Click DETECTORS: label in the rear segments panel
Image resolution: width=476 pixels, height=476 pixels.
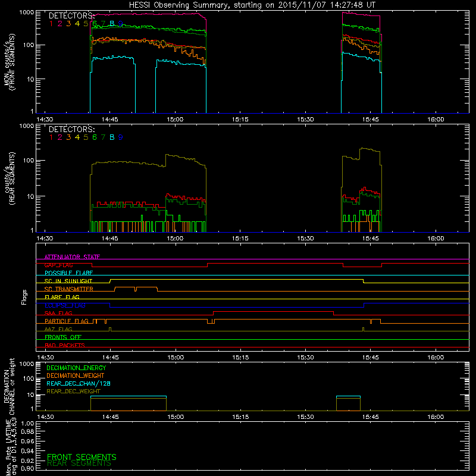tap(71, 130)
